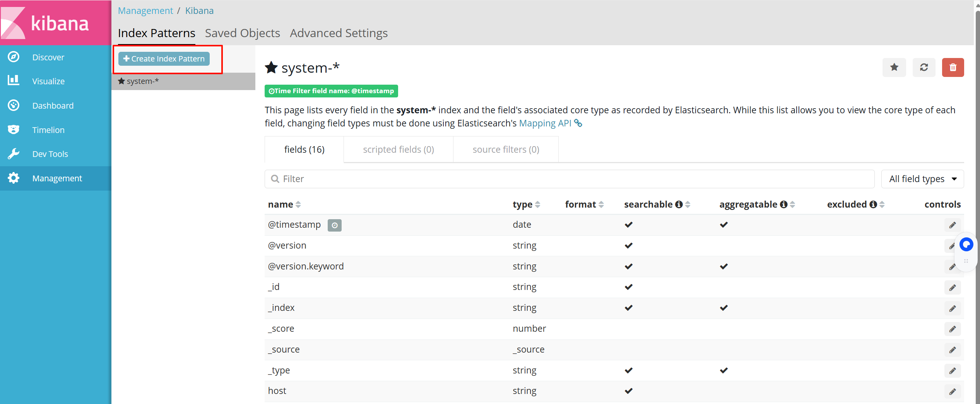Edit the _id field pencil

953,288
